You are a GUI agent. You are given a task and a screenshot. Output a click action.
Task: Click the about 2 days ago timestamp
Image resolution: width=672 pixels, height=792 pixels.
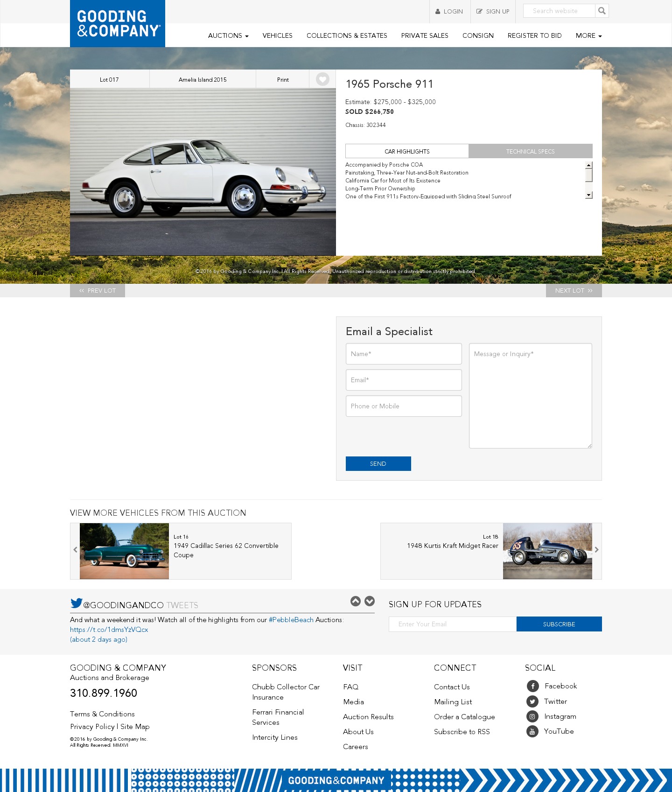[98, 639]
